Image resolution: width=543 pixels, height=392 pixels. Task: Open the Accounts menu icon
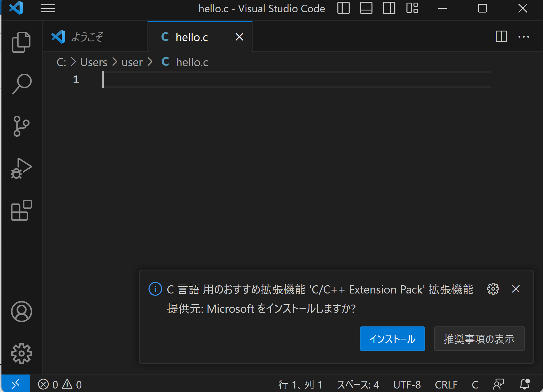click(x=21, y=312)
